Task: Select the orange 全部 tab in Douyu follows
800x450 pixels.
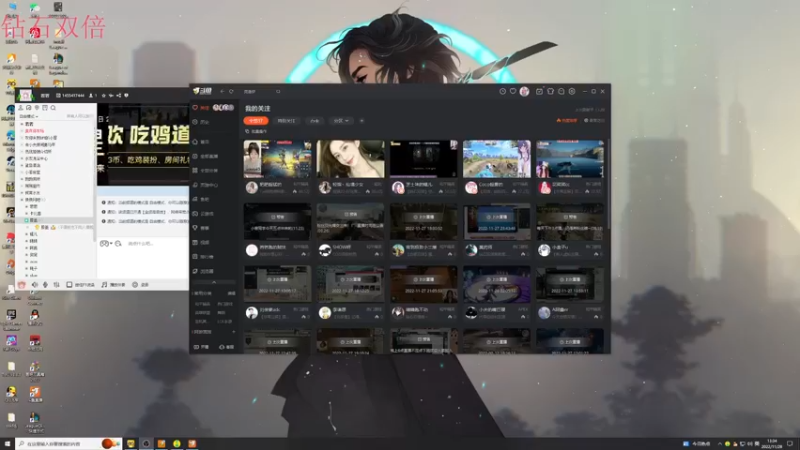Action: click(256, 121)
